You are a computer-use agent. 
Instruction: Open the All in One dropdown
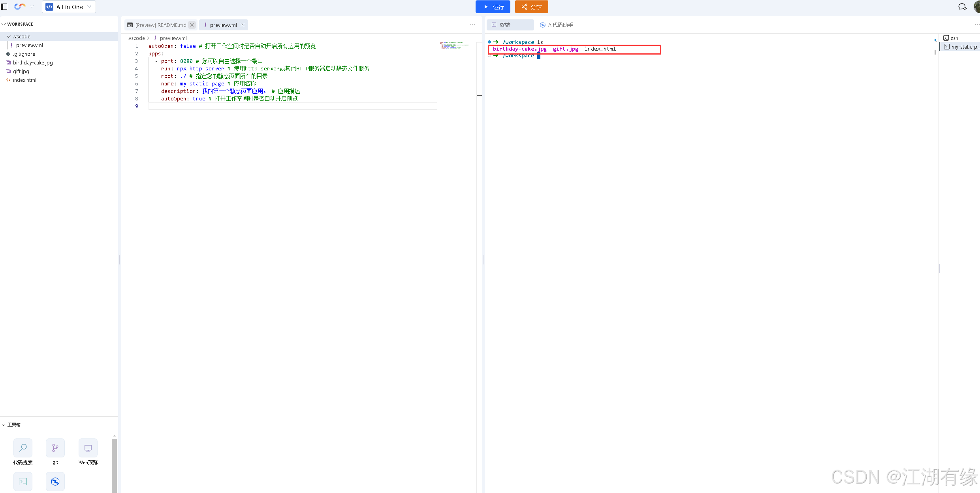69,7
